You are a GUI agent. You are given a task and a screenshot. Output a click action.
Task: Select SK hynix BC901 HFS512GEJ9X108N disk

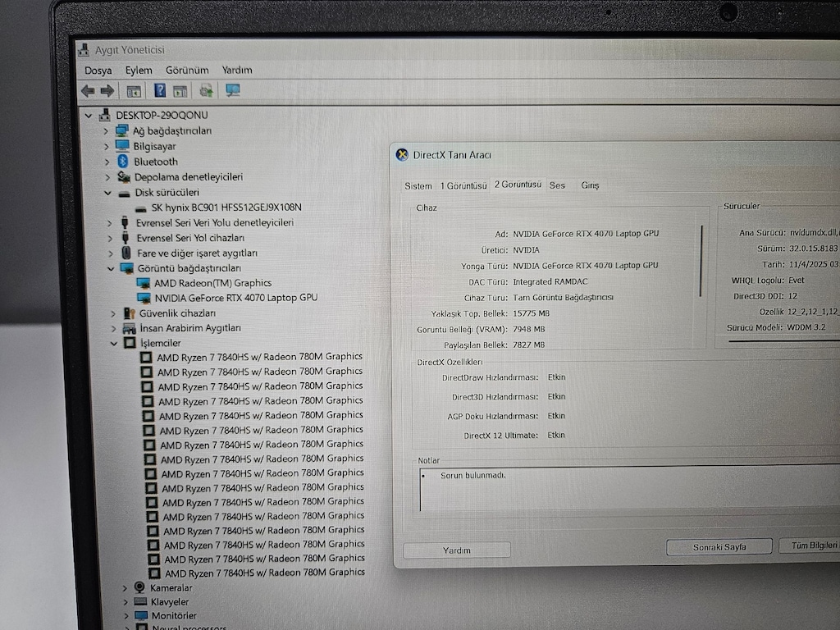pos(226,208)
